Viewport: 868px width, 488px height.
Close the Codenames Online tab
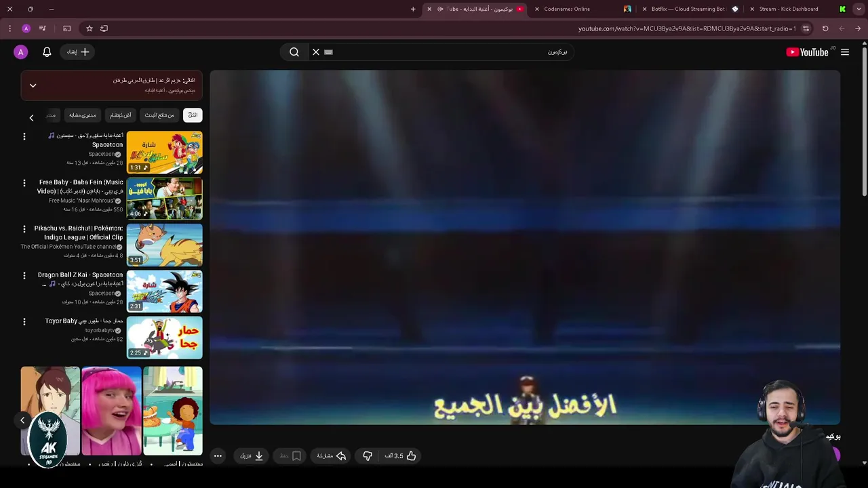[x=537, y=9]
